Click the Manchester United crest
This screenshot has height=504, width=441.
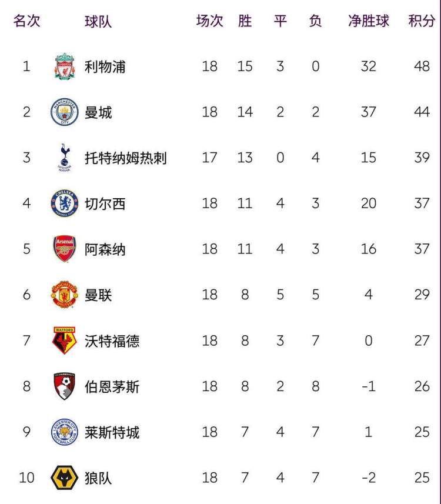(65, 295)
